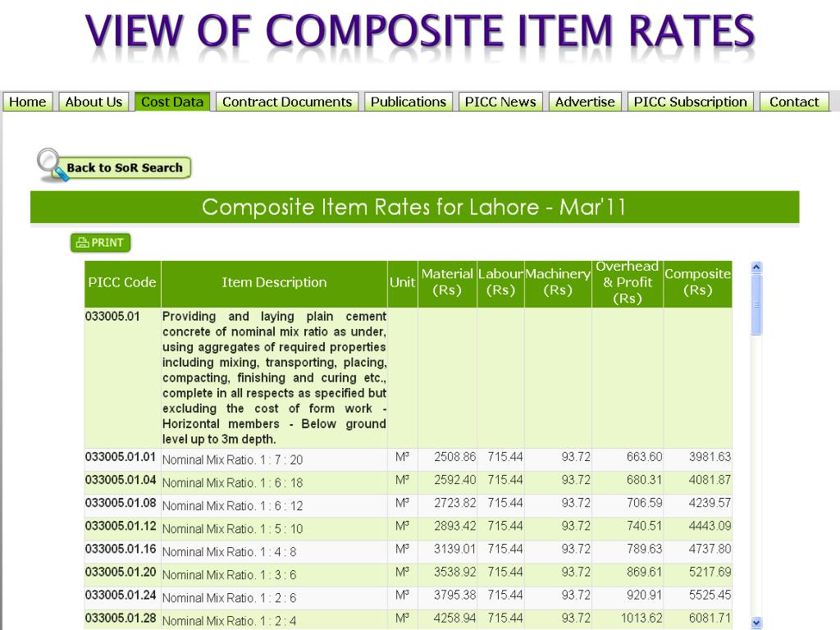Open the PICC Subscription tab
The image size is (840, 630).
[x=691, y=102]
